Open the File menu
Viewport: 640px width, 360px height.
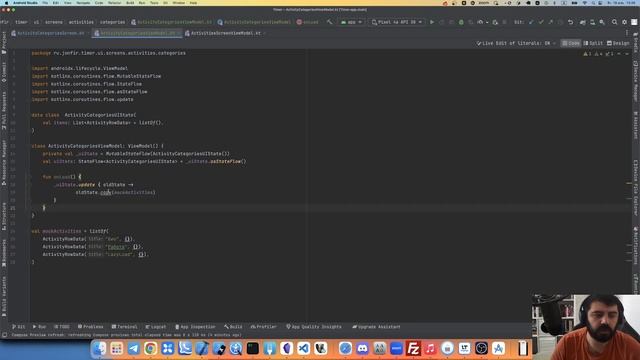pyautogui.click(x=45, y=3)
